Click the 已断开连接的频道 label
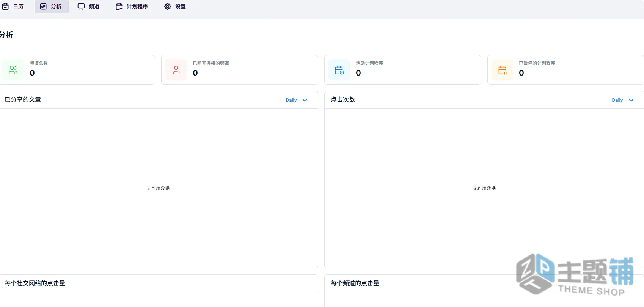644x307 pixels. (x=211, y=63)
